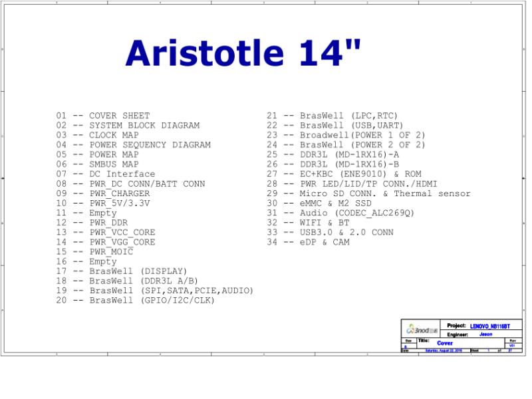Select "25 -- DDR3L (MD-1RX16)-A" entry

333,155
